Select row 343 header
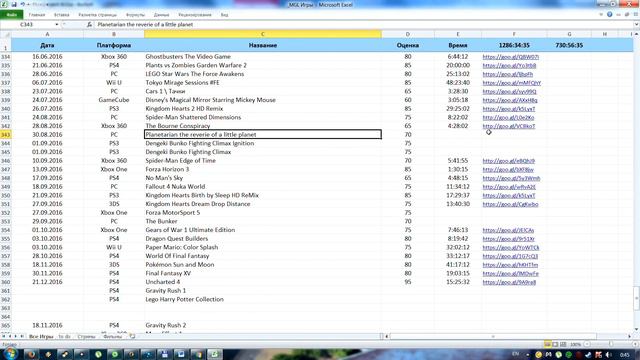 click(6, 135)
